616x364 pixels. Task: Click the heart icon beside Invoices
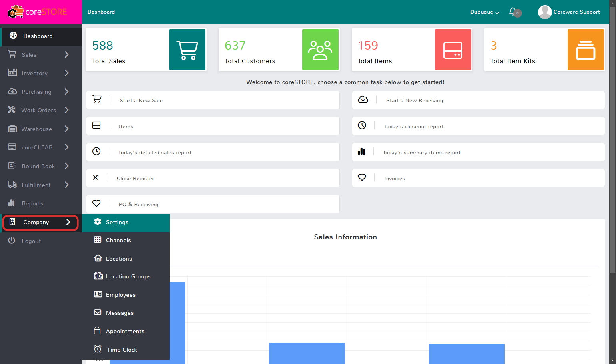(362, 177)
